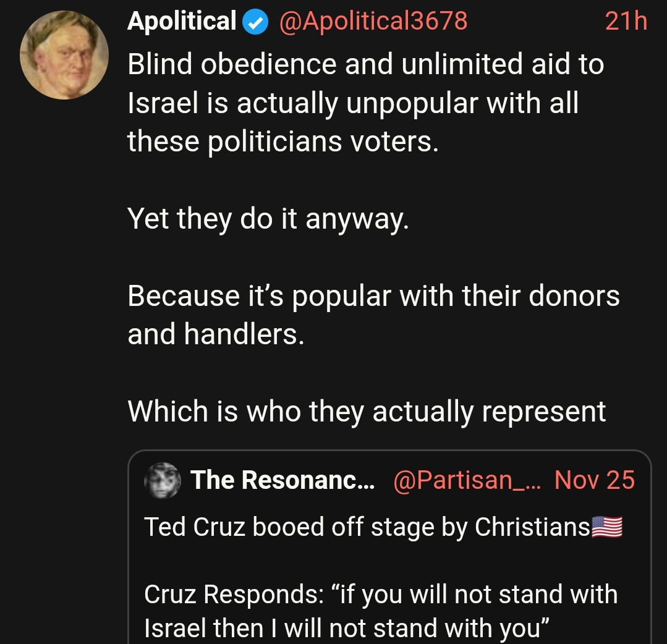Click "Which is who they actually represent"
Image resolution: width=667 pixels, height=644 pixels.
[x=367, y=411]
